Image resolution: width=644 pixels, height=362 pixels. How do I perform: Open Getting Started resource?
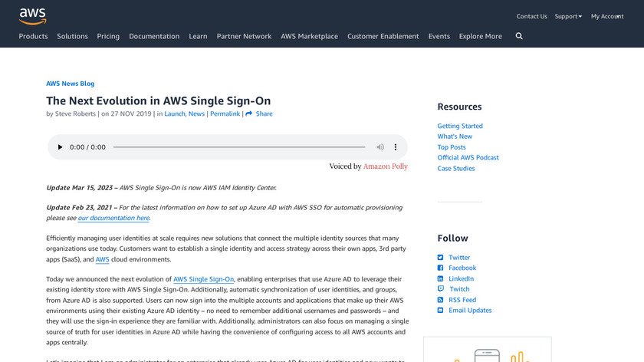point(460,126)
